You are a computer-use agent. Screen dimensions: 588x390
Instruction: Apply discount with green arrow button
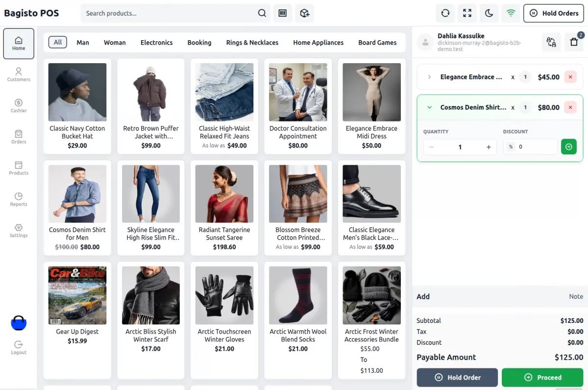569,146
